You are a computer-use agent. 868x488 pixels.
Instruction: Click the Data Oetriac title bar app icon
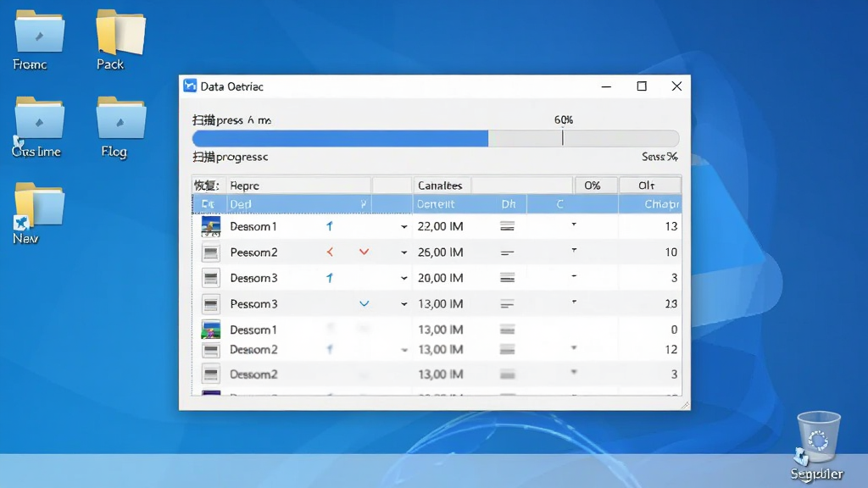pos(190,86)
